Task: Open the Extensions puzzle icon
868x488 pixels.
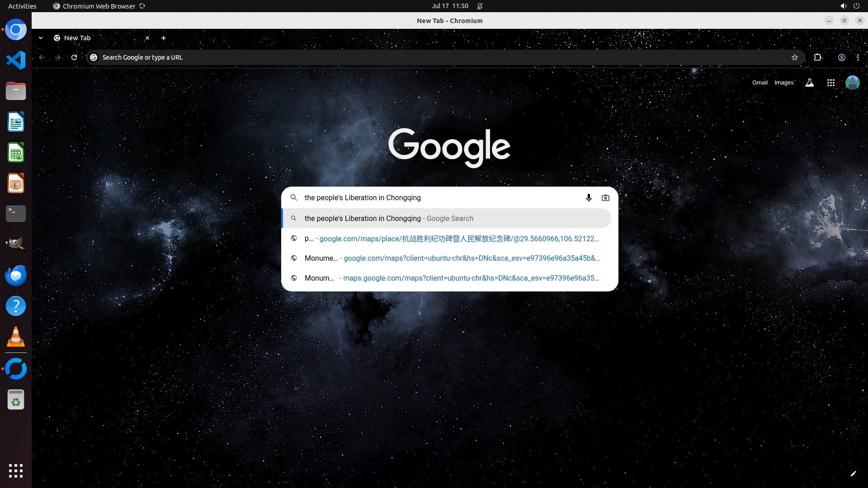Action: click(x=818, y=57)
